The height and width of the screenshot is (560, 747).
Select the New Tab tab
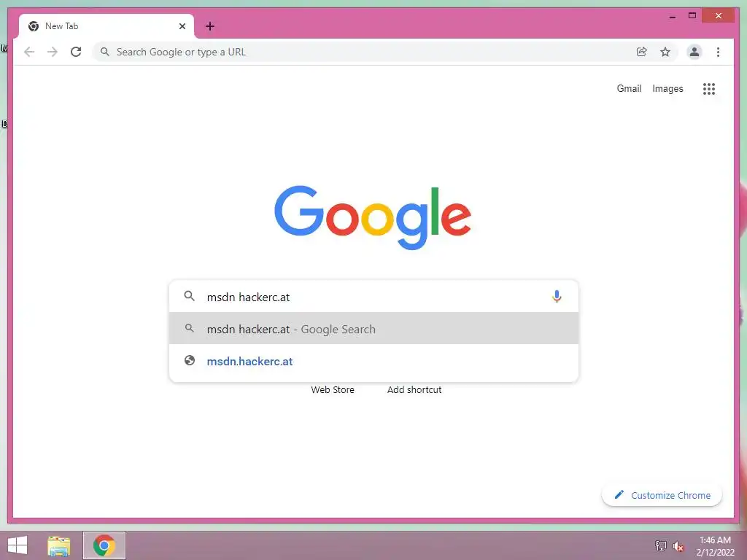click(107, 26)
